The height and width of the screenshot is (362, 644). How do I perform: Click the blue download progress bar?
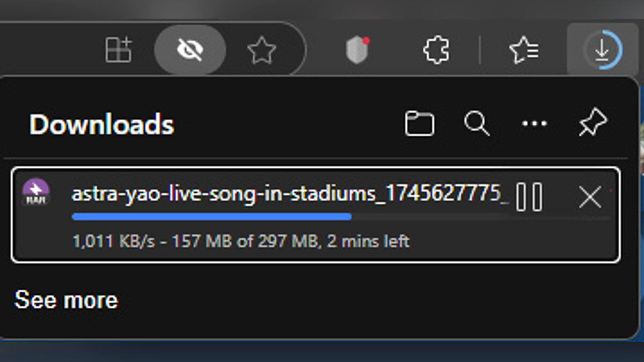(x=211, y=217)
